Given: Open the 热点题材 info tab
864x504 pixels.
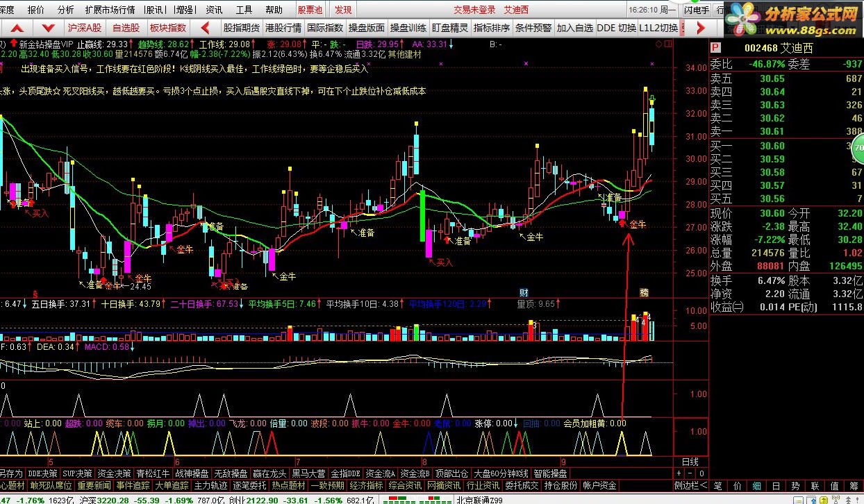Looking at the screenshot, I should click(x=288, y=485).
